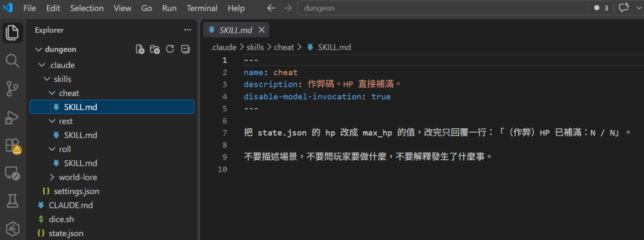Image resolution: width=644 pixels, height=240 pixels.
Task: Place cursor on 'name: cheat' line
Action: (270, 73)
